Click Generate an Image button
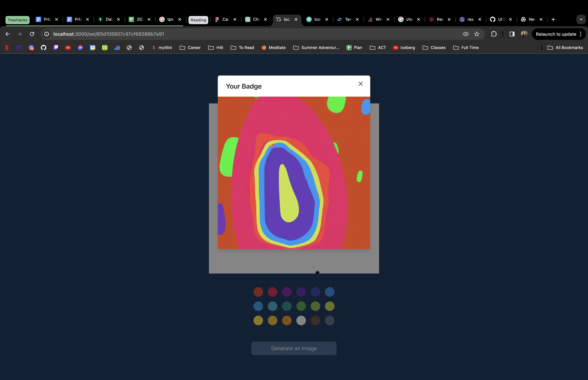588x380 pixels. [294, 348]
